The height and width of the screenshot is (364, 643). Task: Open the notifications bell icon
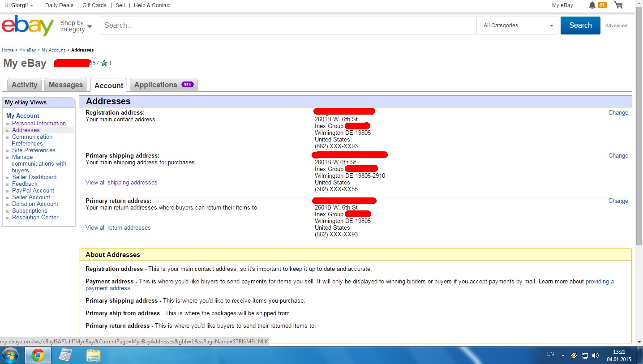point(592,5)
